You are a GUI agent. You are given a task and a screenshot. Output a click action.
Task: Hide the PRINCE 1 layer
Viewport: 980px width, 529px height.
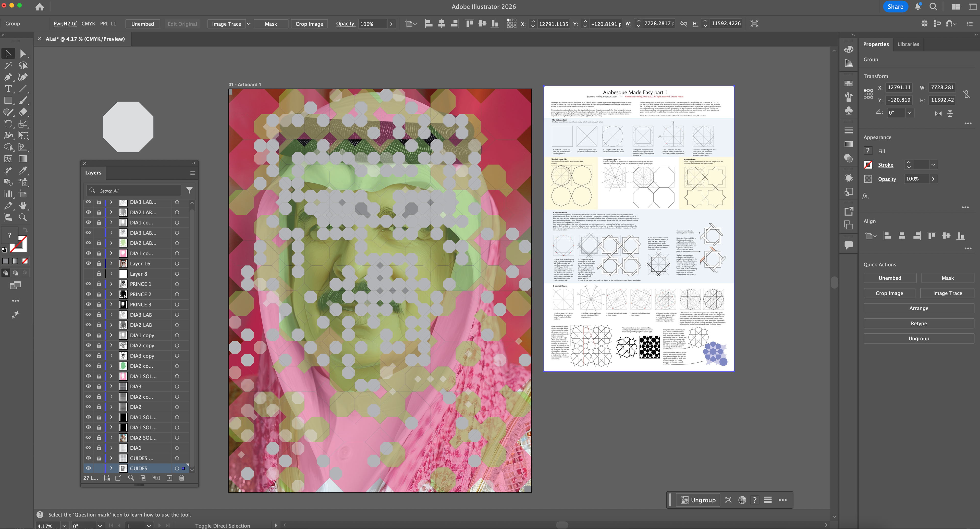click(x=88, y=284)
